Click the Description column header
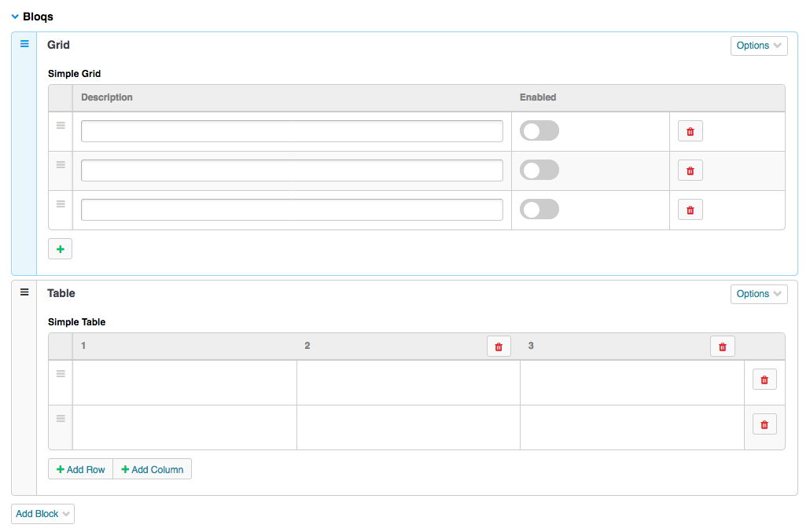Screen dimensions: 810x532 [106, 97]
